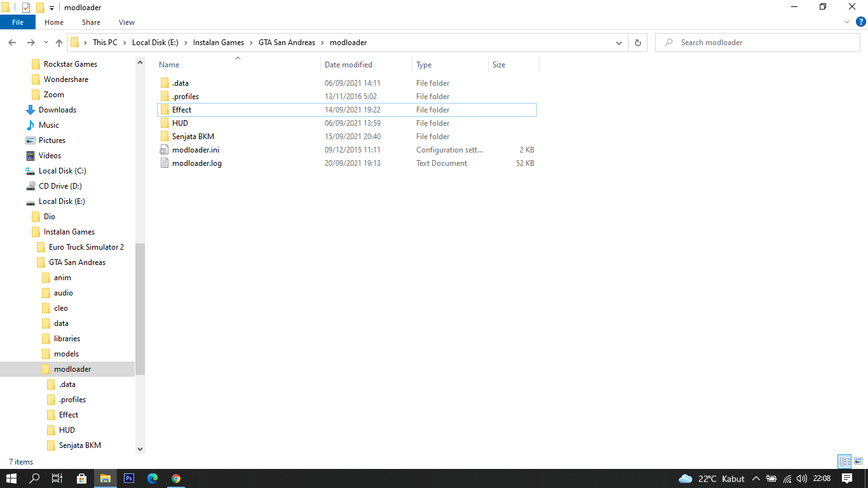The image size is (868, 488).
Task: Open the File menu tab
Action: 18,22
